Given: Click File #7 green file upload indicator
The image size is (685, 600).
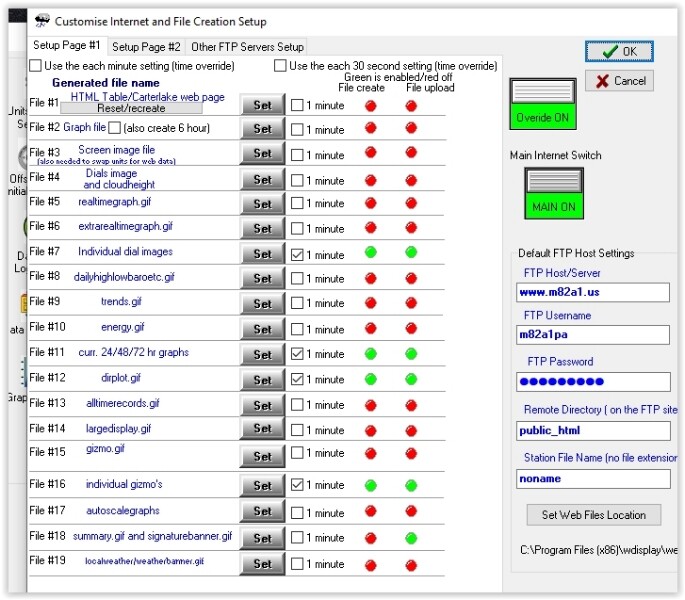Looking at the screenshot, I should [411, 252].
